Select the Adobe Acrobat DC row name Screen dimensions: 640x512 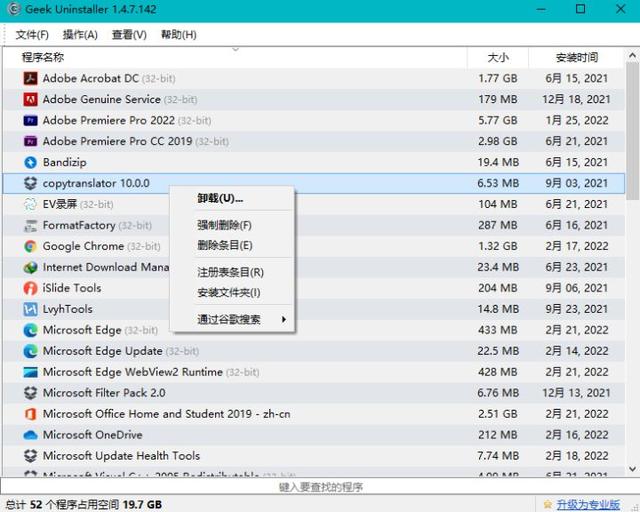[x=91, y=78]
